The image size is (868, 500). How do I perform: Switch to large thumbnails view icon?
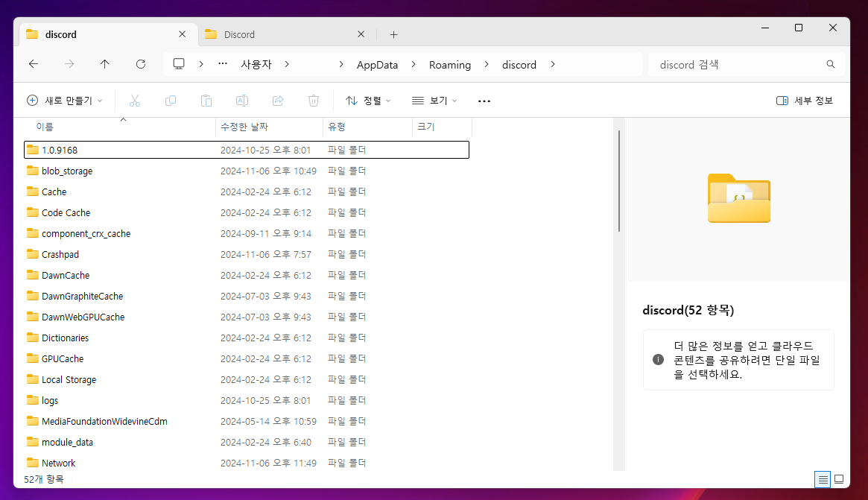(839, 480)
